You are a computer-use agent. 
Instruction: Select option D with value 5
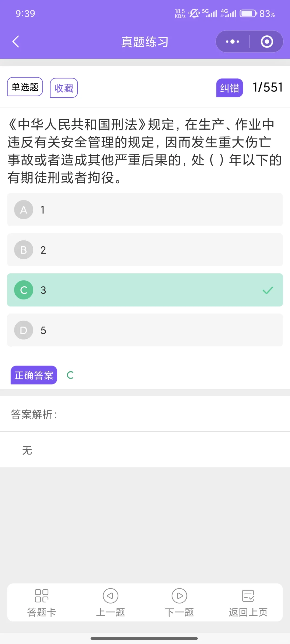coord(145,330)
